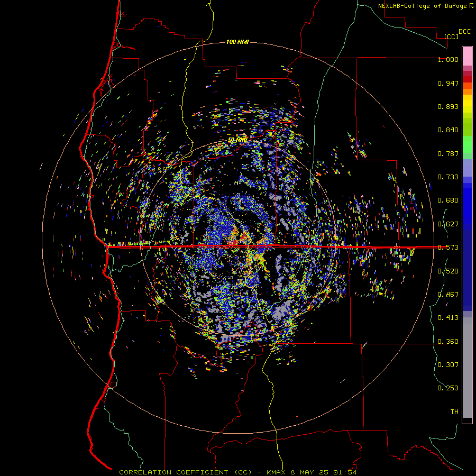Click the 0.627 scale value
Screen dimensions: 476x476
[448, 224]
